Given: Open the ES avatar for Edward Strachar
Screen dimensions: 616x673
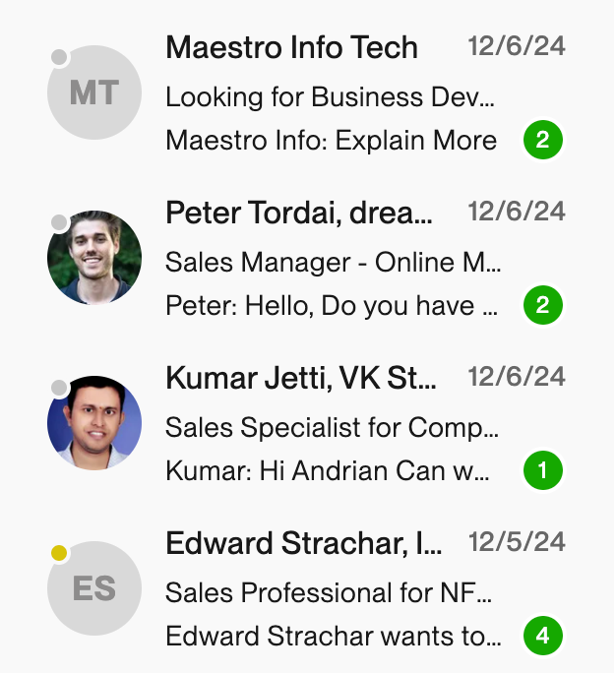Looking at the screenshot, I should click(x=94, y=588).
